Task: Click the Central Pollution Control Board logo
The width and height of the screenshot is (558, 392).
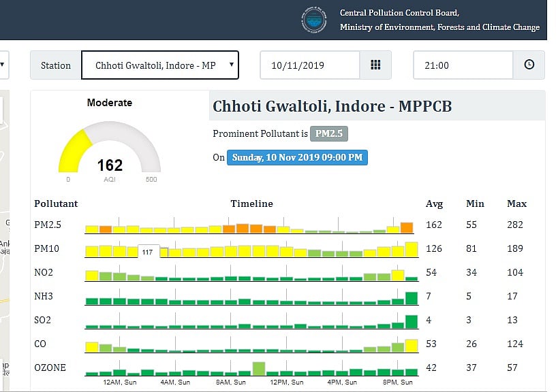Action: coord(315,20)
